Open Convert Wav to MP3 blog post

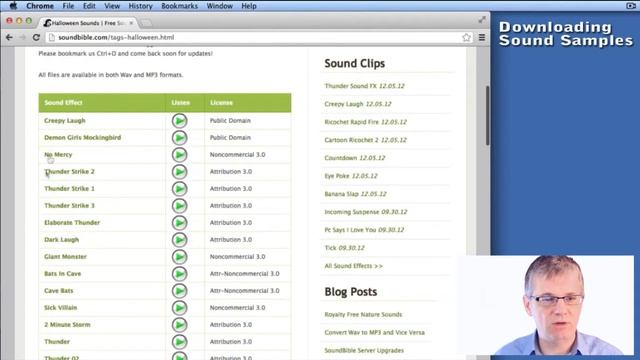374,332
